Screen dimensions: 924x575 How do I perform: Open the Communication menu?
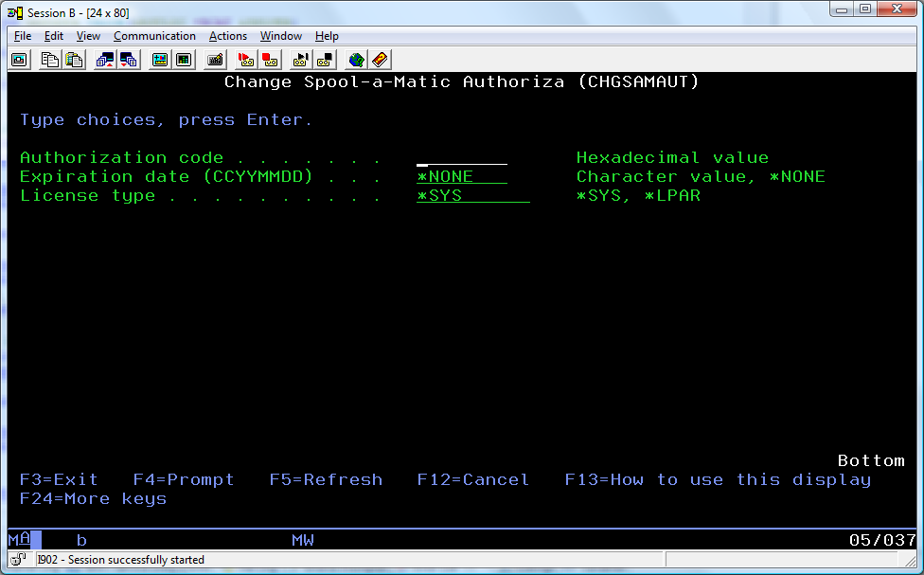tap(154, 36)
